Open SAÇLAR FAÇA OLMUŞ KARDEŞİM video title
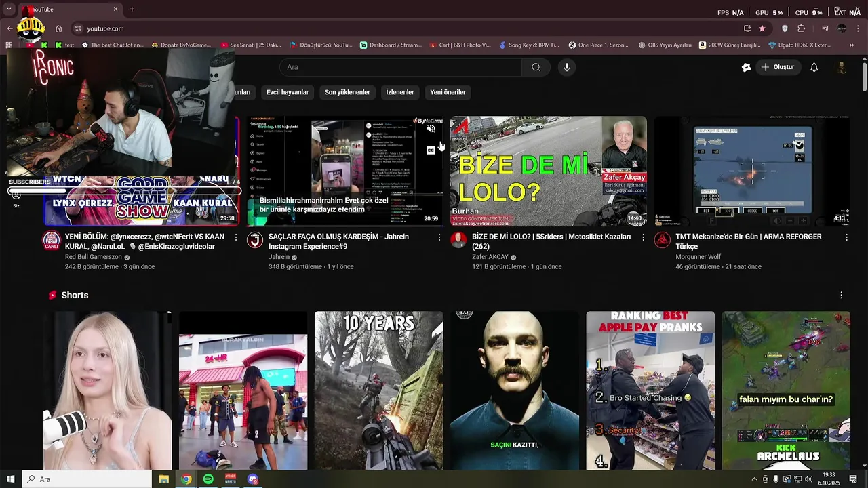 pos(338,241)
